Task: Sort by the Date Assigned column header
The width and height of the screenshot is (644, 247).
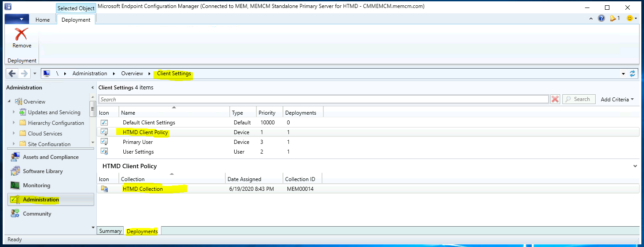Action: click(x=254, y=179)
